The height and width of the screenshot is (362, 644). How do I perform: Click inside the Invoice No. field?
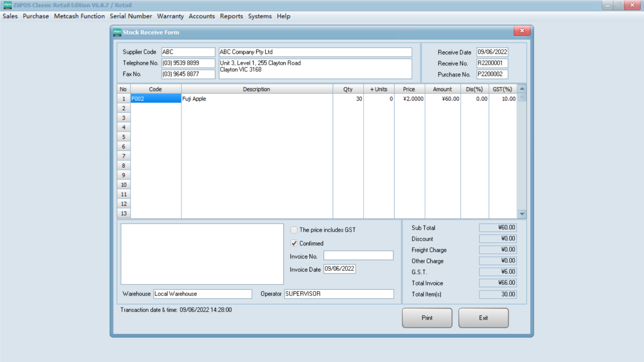358,255
